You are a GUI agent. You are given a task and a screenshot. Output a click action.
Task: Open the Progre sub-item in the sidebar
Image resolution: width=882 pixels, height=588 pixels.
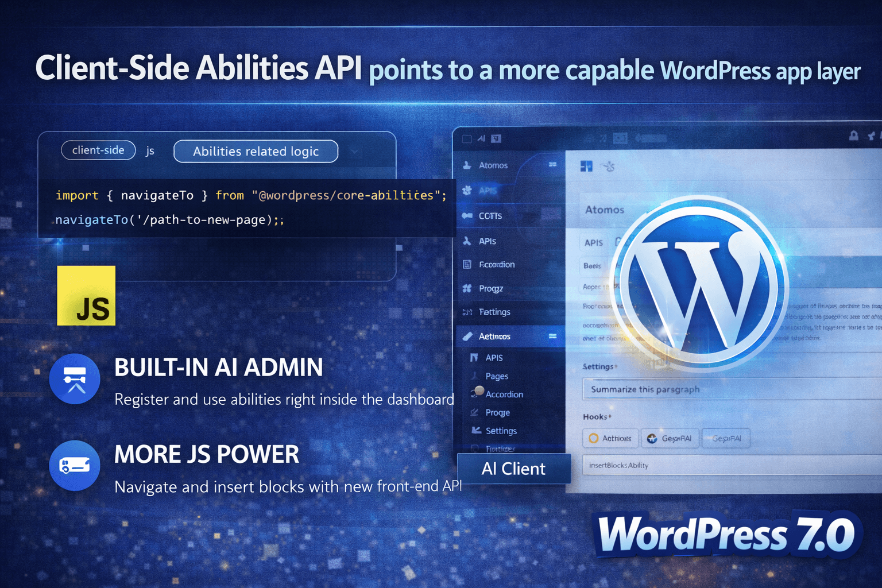pyautogui.click(x=497, y=413)
